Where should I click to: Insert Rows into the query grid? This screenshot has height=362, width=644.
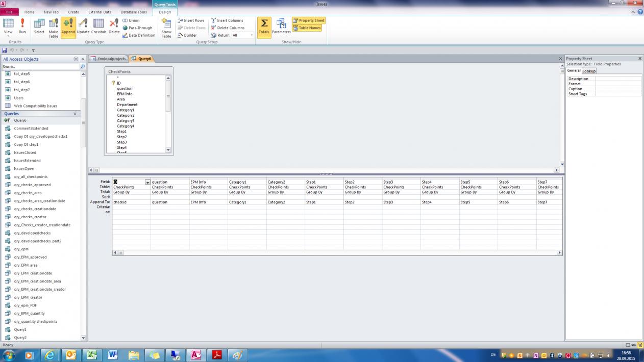191,20
